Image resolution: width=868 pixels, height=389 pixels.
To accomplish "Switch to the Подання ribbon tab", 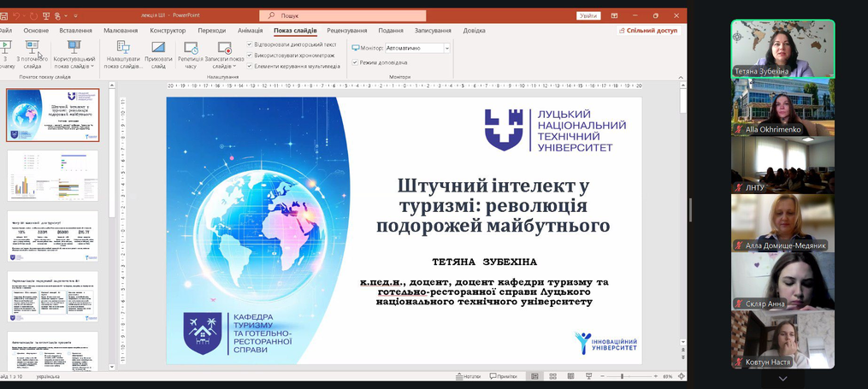I will click(x=391, y=31).
